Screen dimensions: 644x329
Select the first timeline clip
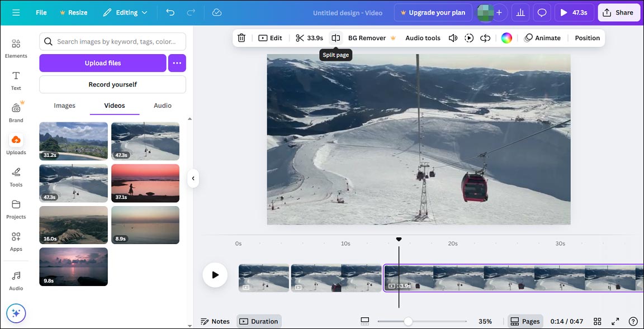click(264, 278)
